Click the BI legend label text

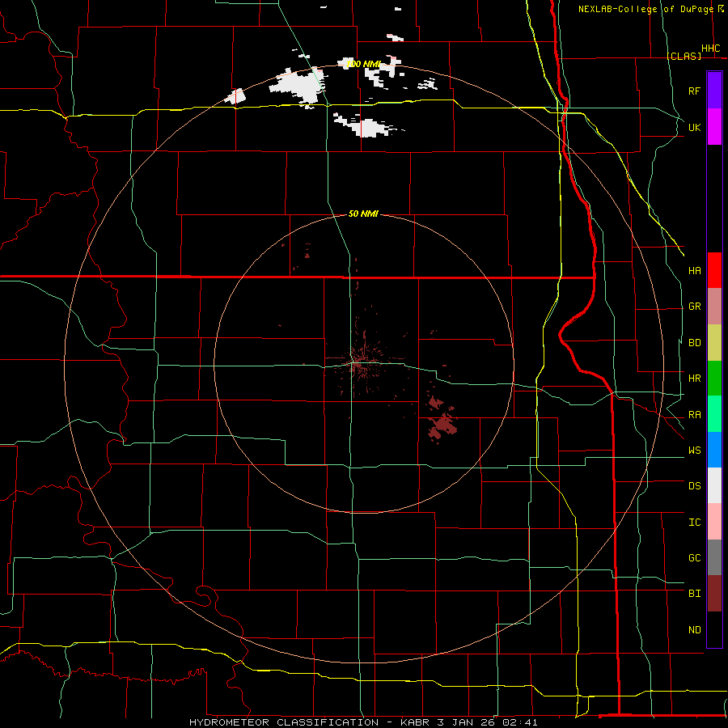click(x=694, y=594)
